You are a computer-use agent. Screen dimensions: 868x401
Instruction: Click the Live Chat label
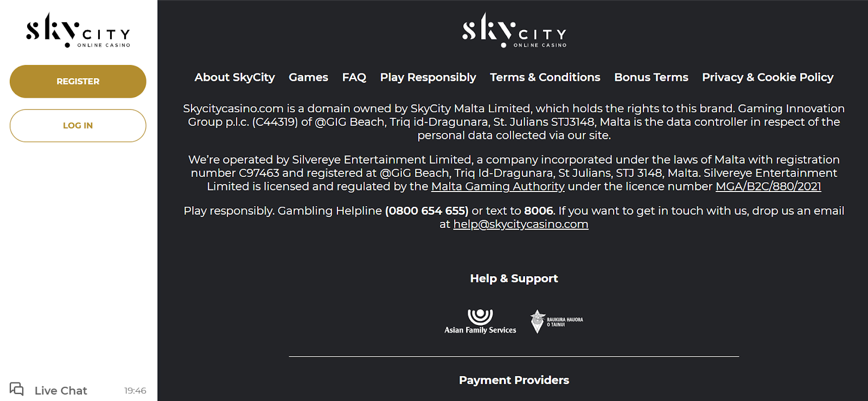click(61, 391)
